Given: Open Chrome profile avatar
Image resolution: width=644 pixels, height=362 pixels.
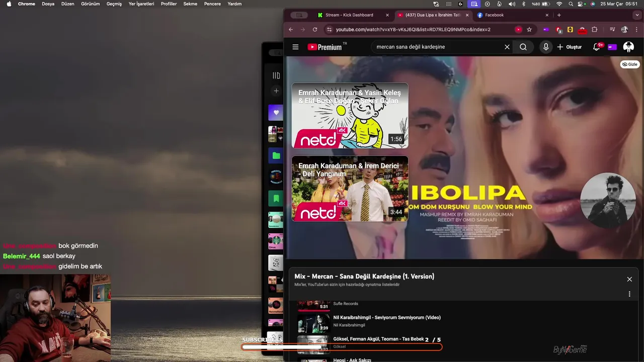Looking at the screenshot, I should 624,30.
